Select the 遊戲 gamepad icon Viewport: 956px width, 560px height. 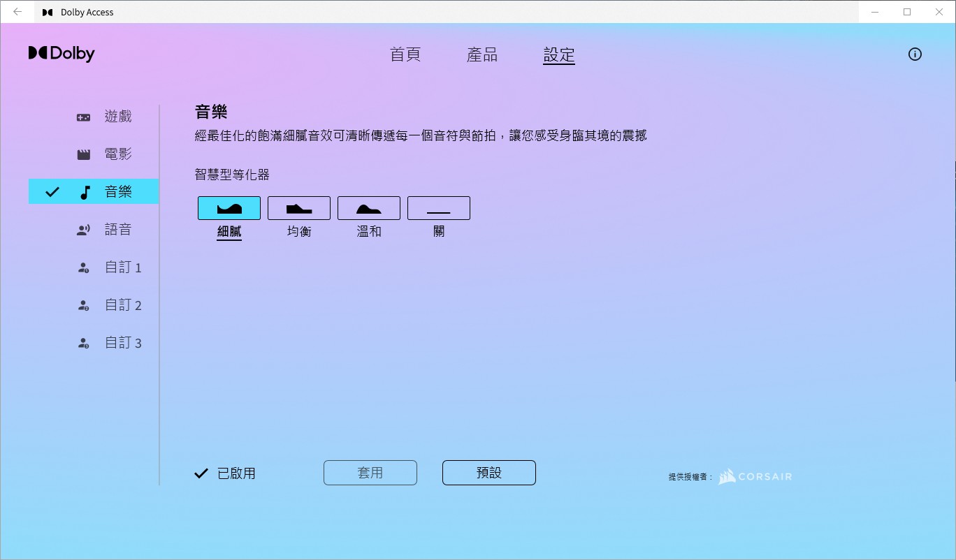pos(83,117)
